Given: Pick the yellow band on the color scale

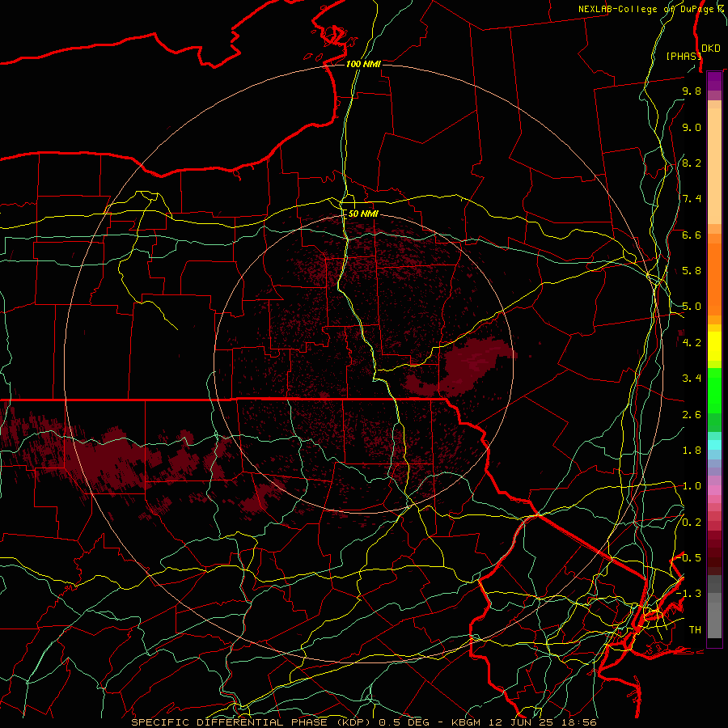Looking at the screenshot, I should coord(714,346).
